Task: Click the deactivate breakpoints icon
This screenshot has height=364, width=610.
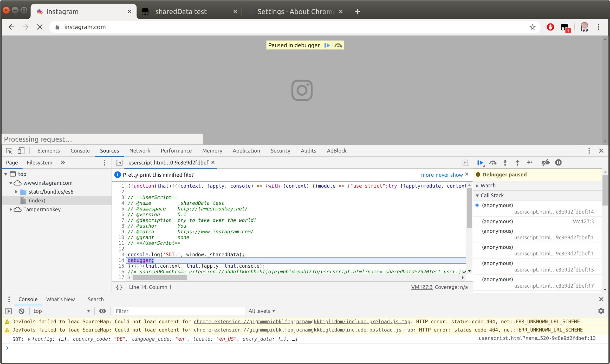Action: [x=546, y=163]
